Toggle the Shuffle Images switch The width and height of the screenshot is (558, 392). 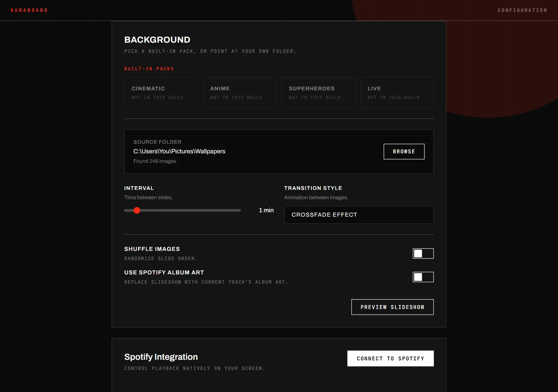point(423,253)
